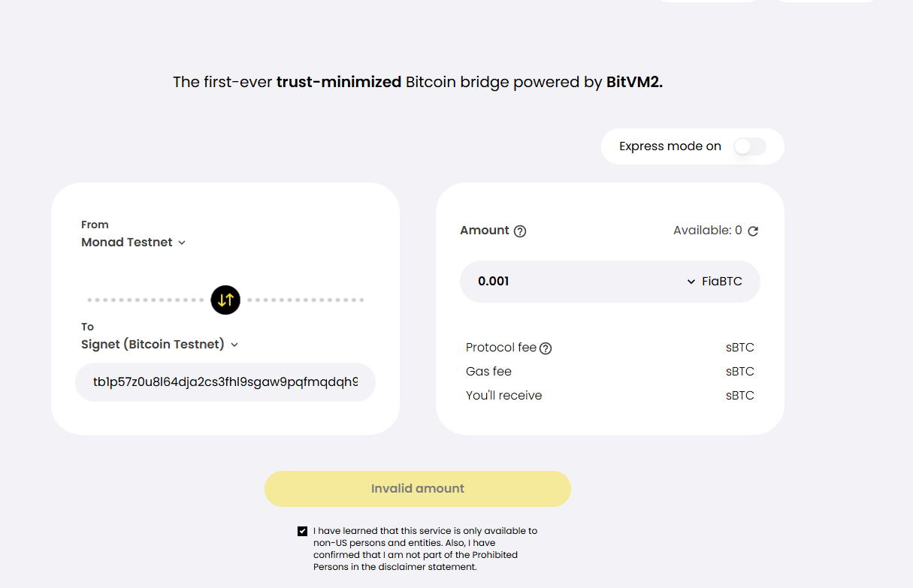Click the help icon beside Amount
Screen dimensions: 913x588
(520, 231)
